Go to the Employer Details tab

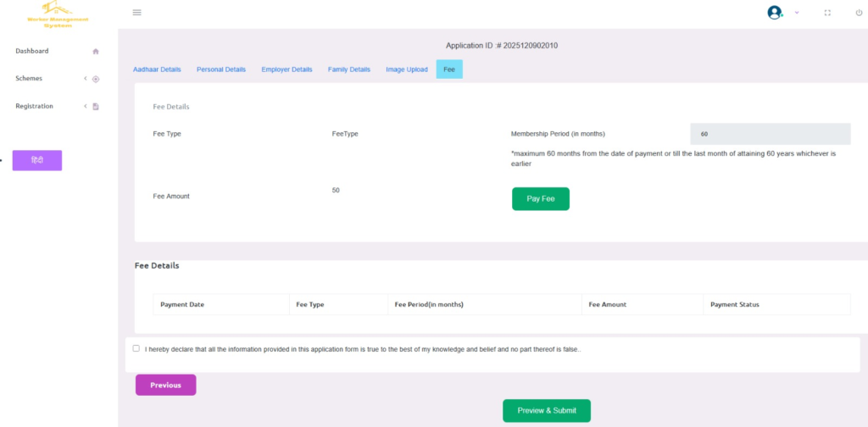287,69
